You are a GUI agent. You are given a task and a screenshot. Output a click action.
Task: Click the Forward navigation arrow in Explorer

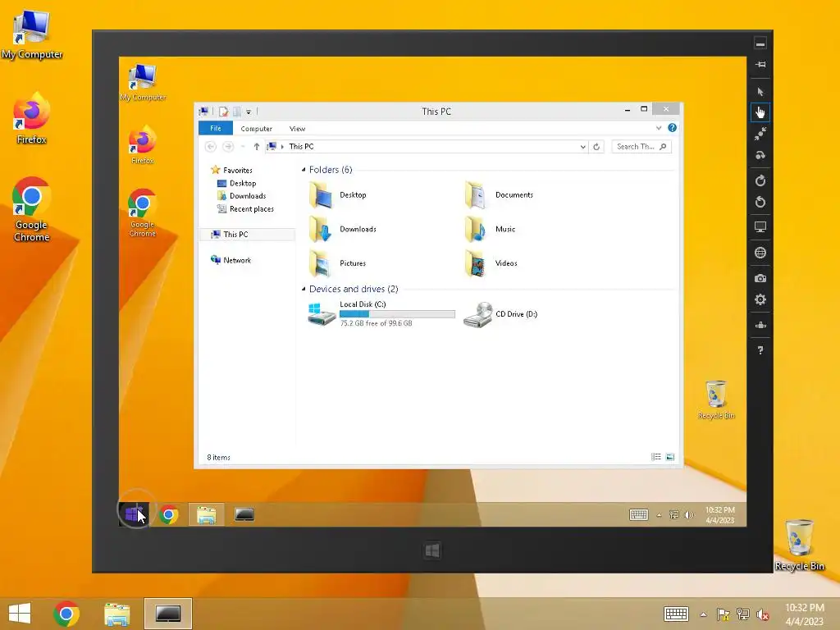(x=228, y=146)
